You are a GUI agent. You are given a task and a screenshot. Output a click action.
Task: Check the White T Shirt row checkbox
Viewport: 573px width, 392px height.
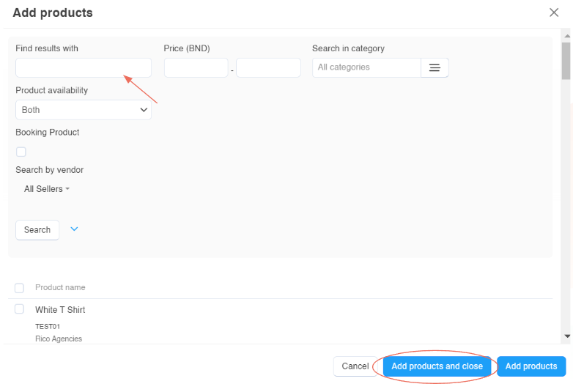20,309
